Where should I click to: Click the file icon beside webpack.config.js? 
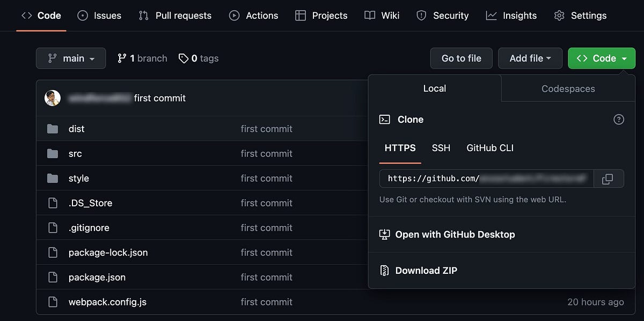pos(52,302)
